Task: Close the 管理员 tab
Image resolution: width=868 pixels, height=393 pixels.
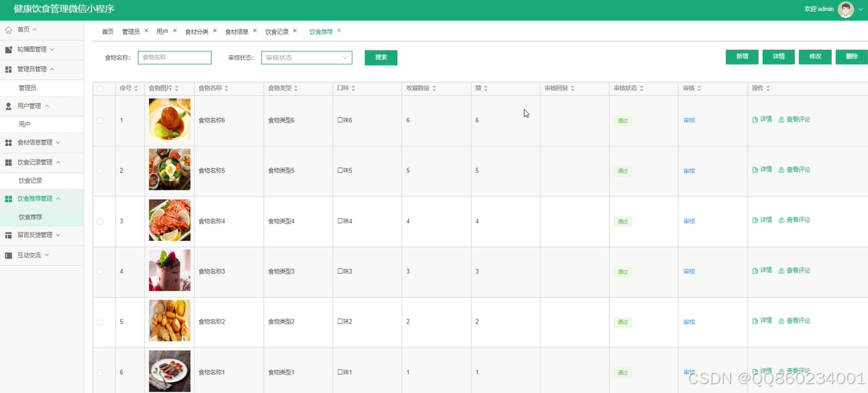Action: [146, 31]
